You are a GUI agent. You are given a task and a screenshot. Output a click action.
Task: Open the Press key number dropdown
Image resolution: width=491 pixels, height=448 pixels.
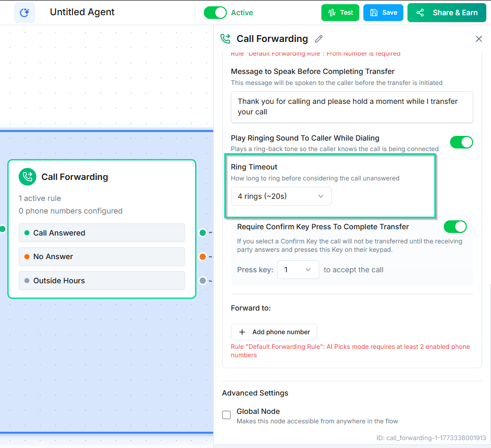298,270
